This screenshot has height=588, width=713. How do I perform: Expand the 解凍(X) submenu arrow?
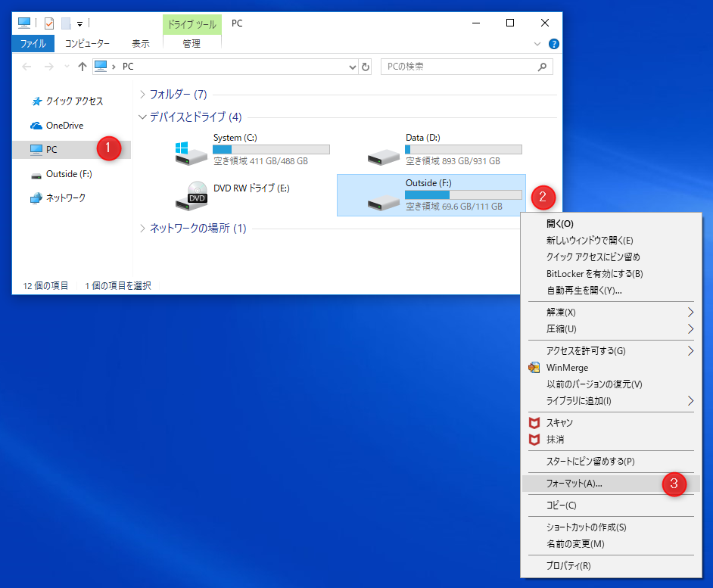point(690,313)
